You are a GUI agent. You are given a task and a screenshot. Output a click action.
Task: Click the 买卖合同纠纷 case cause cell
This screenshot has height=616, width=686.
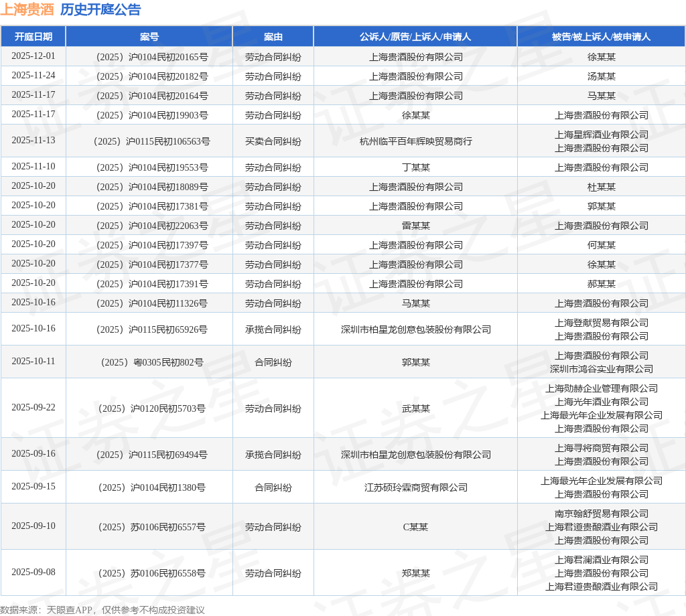click(273, 141)
